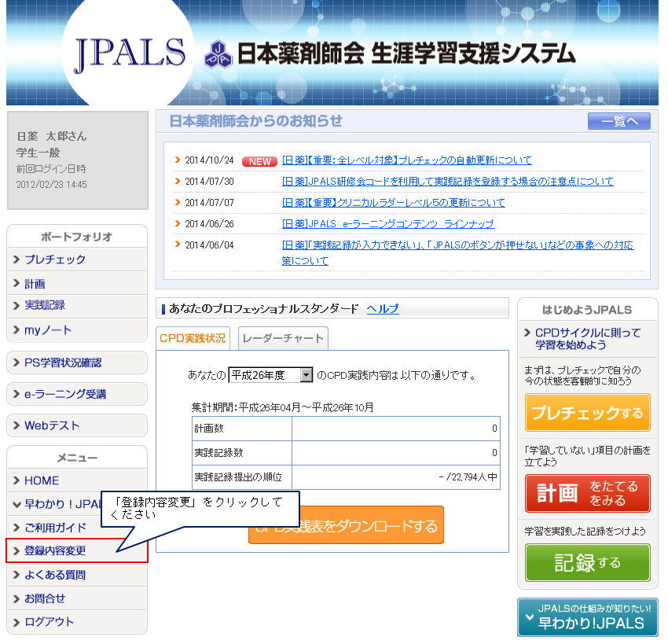The width and height of the screenshot is (668, 644).
Task: Click the red NEW badge on 2014/10/24 notice
Action: [259, 161]
